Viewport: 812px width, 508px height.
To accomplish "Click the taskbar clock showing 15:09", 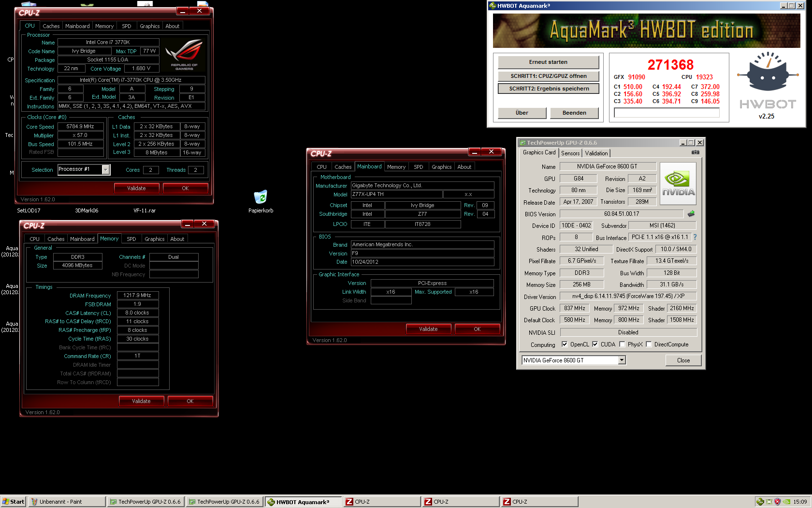I will 800,502.
